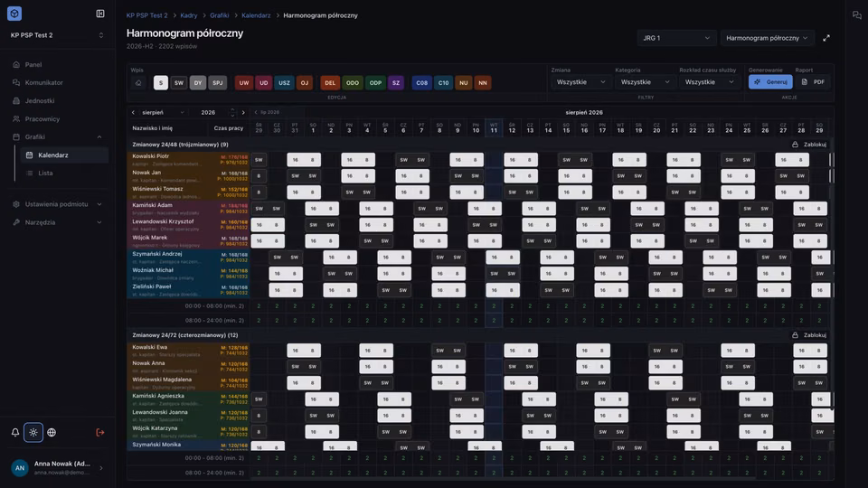Click the Grafiki breadcrumb link

[x=219, y=15]
